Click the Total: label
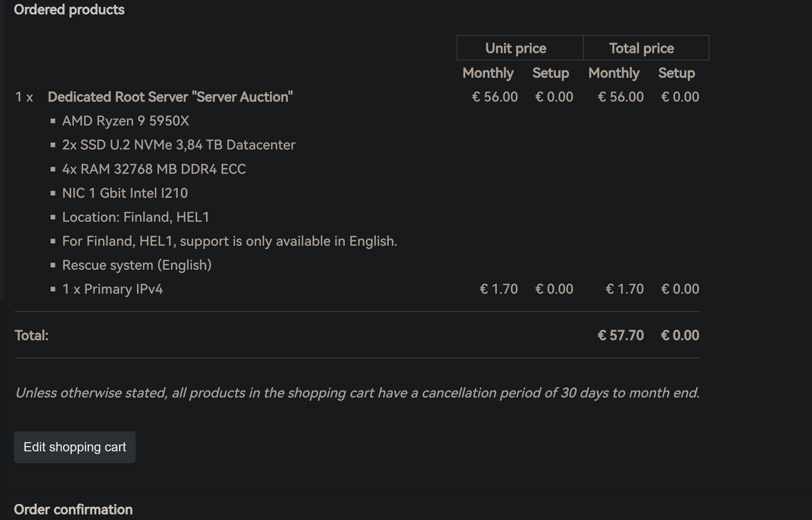The image size is (812, 520). [32, 335]
